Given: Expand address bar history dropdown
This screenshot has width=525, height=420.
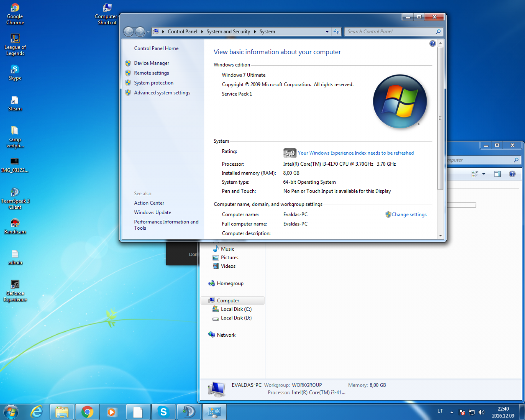Looking at the screenshot, I should (x=327, y=32).
